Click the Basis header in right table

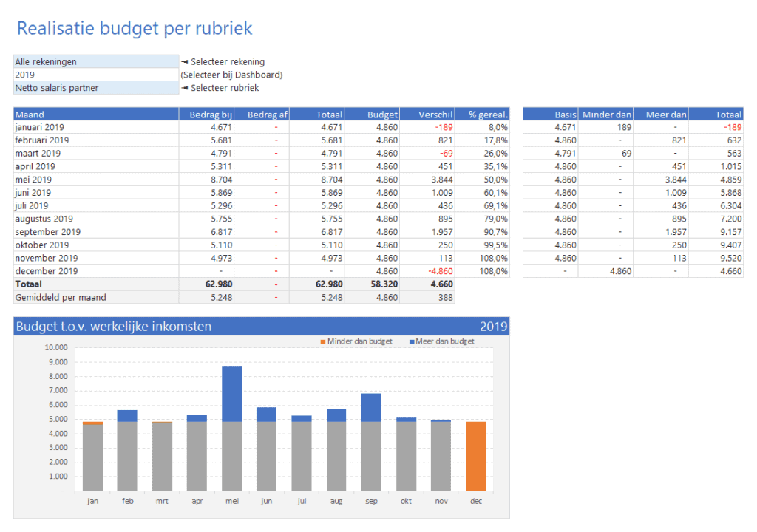click(550, 115)
